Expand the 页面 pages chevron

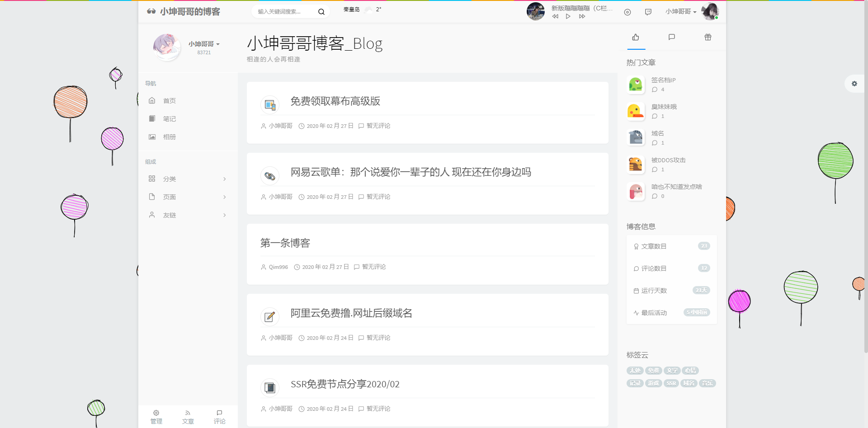pos(225,197)
